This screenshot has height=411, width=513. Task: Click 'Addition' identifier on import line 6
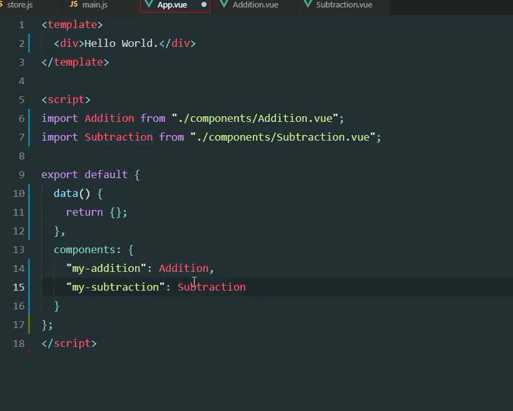point(109,118)
